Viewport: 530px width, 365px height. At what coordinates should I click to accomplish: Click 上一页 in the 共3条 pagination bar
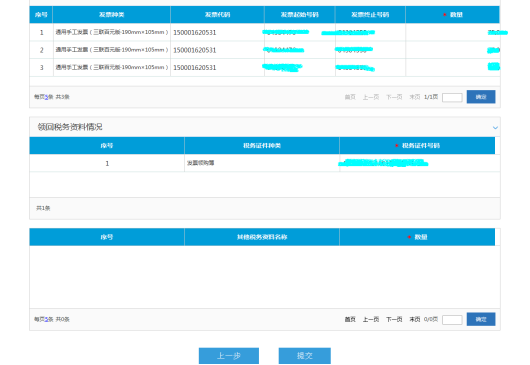(x=371, y=97)
